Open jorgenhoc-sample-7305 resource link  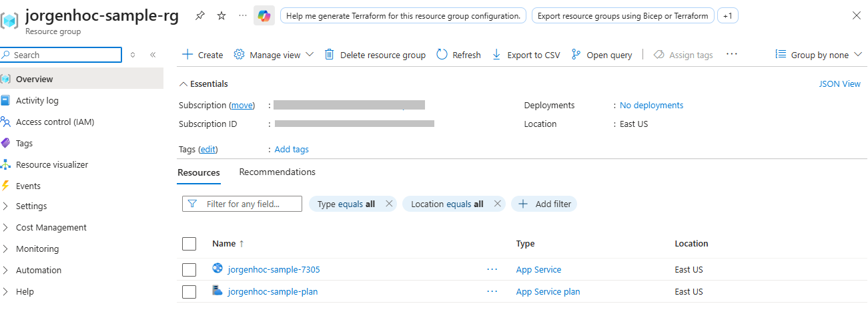(274, 269)
